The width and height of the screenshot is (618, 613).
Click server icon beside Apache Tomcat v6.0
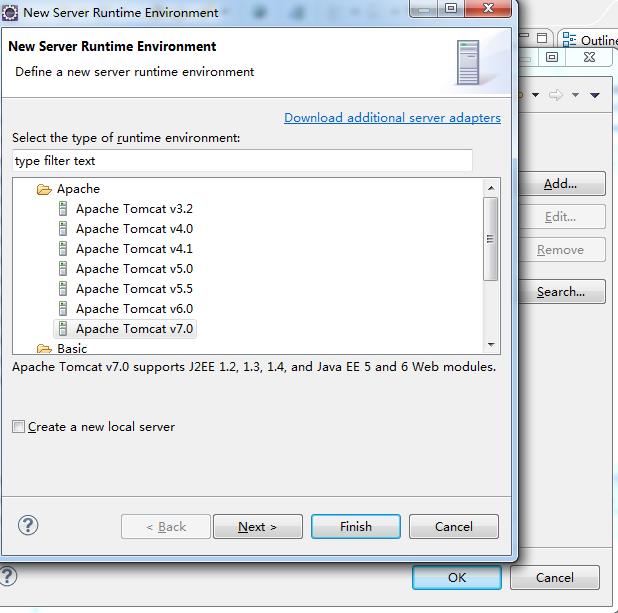click(x=63, y=309)
